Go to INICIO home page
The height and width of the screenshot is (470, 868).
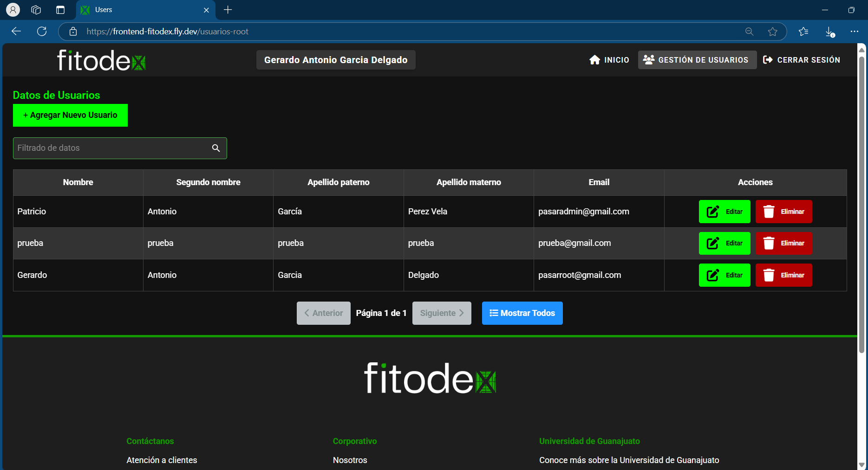609,60
